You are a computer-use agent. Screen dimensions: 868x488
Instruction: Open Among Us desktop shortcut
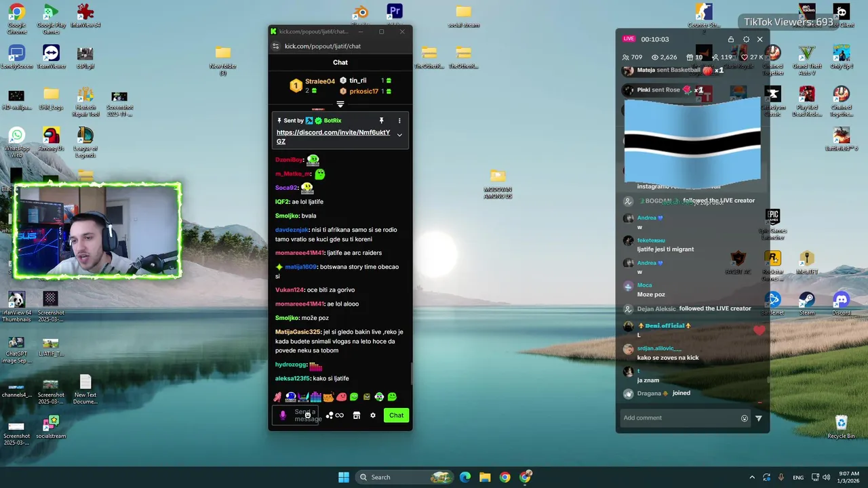click(x=51, y=139)
